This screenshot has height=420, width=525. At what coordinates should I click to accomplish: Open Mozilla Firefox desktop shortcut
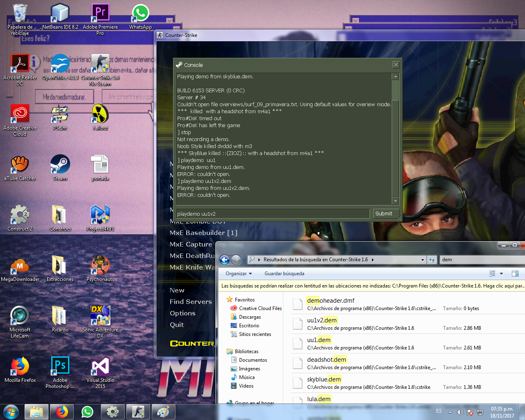pyautogui.click(x=20, y=370)
